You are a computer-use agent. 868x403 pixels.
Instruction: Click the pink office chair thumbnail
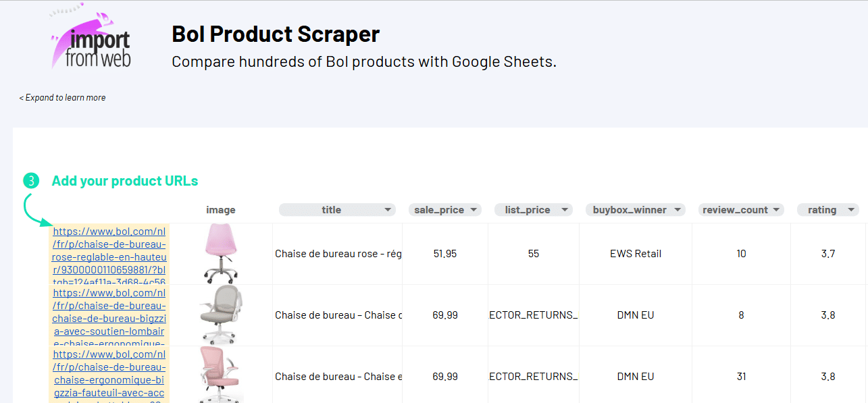221,254
